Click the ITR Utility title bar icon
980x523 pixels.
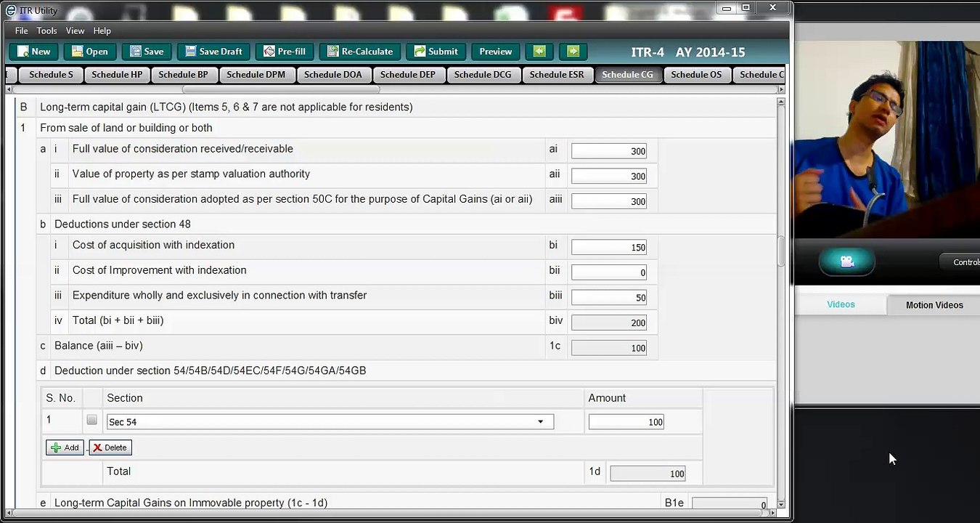click(10, 10)
